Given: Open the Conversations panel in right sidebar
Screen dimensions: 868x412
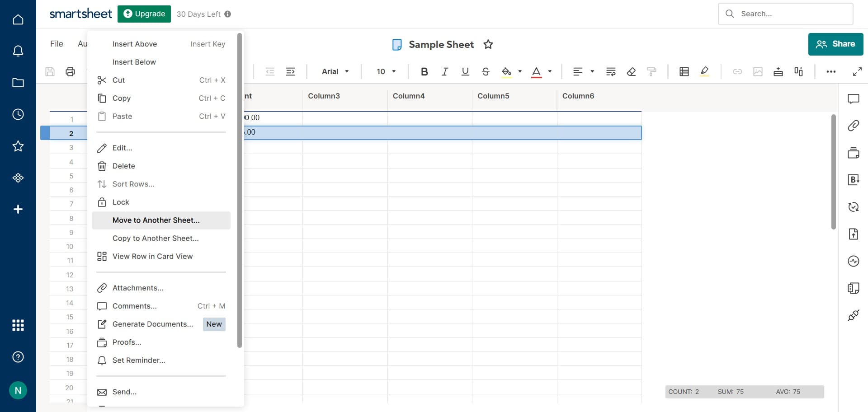Looking at the screenshot, I should (854, 98).
